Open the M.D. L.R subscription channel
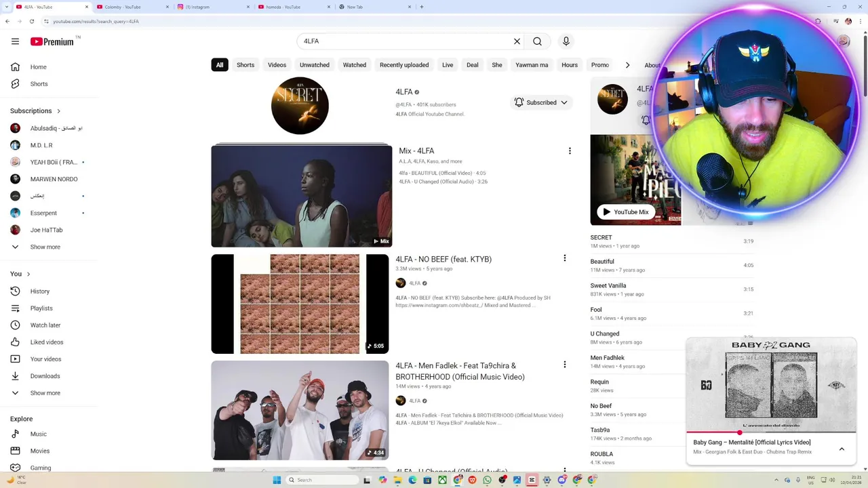Image resolution: width=868 pixels, height=488 pixels. (x=41, y=145)
